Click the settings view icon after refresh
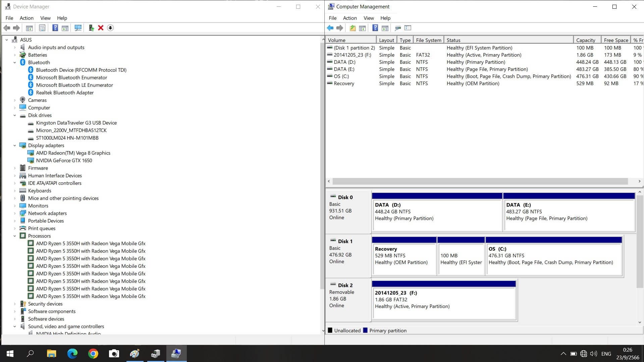This screenshot has height=362, width=644. coord(408,28)
